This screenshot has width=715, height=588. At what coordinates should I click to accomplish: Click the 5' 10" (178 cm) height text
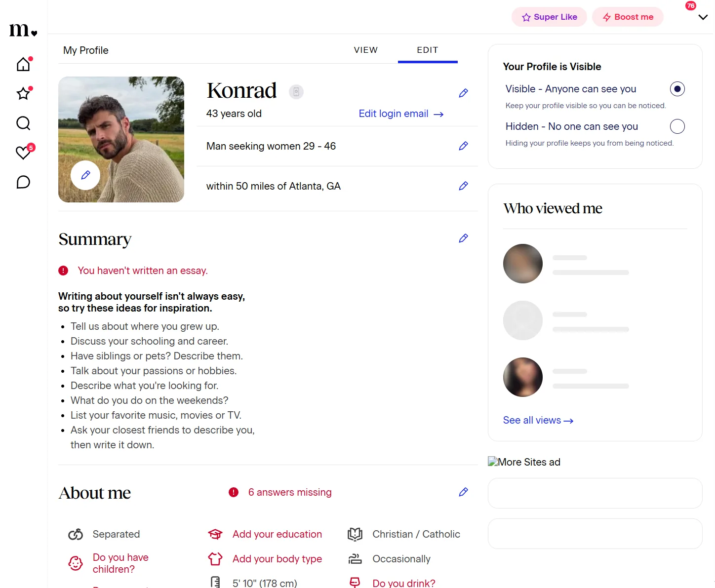[x=265, y=583]
